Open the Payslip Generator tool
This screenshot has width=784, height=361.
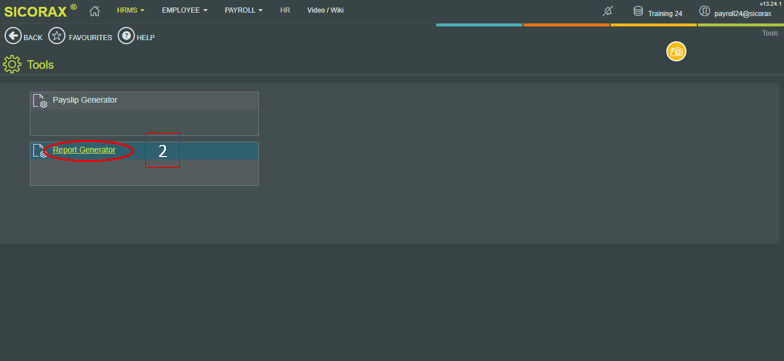point(85,100)
